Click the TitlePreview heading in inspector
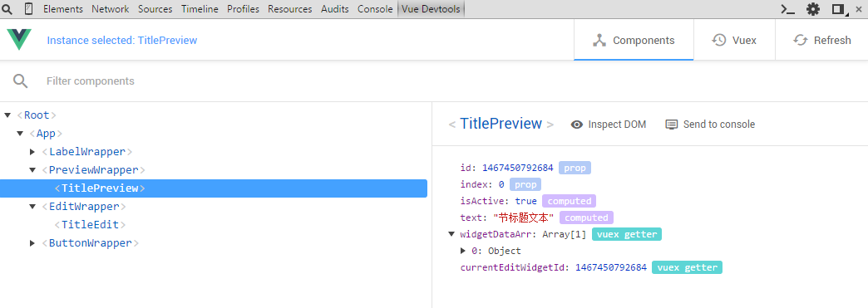 pyautogui.click(x=501, y=124)
